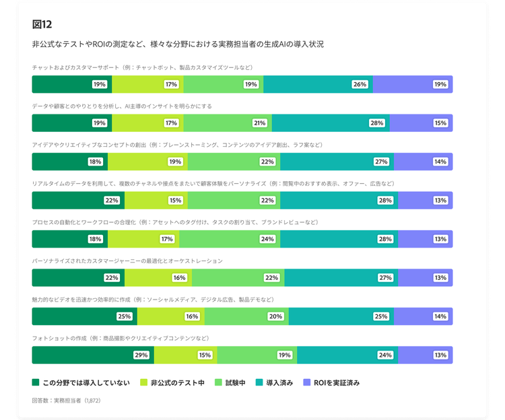Click the light green 21% segment in データや顧客 row
The width and height of the screenshot is (505, 420).
pyautogui.click(x=228, y=123)
